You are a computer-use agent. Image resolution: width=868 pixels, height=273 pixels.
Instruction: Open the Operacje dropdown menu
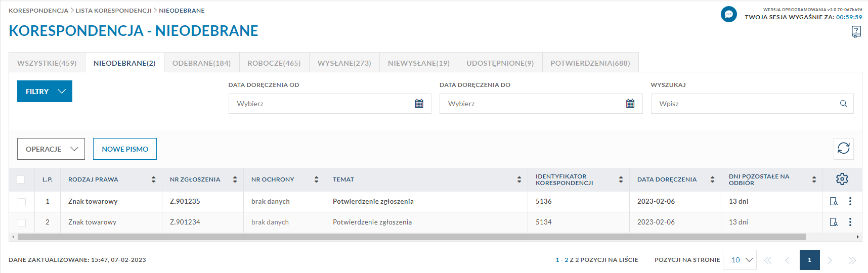point(51,149)
